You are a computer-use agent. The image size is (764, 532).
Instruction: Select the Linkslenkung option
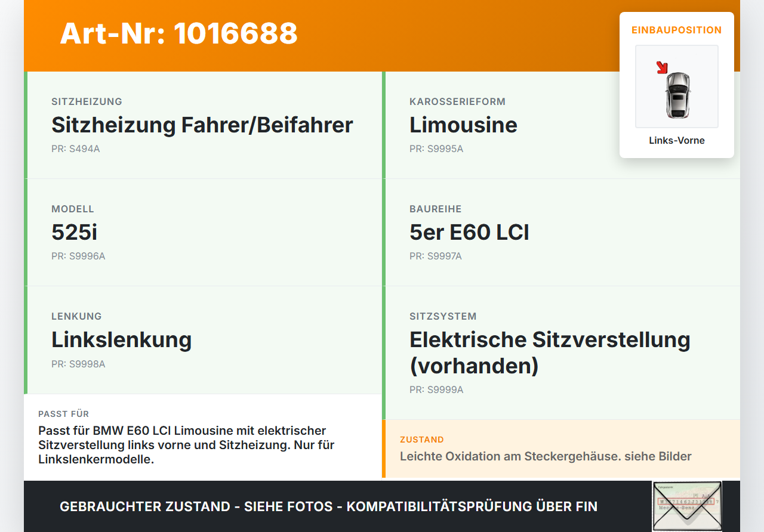122,339
